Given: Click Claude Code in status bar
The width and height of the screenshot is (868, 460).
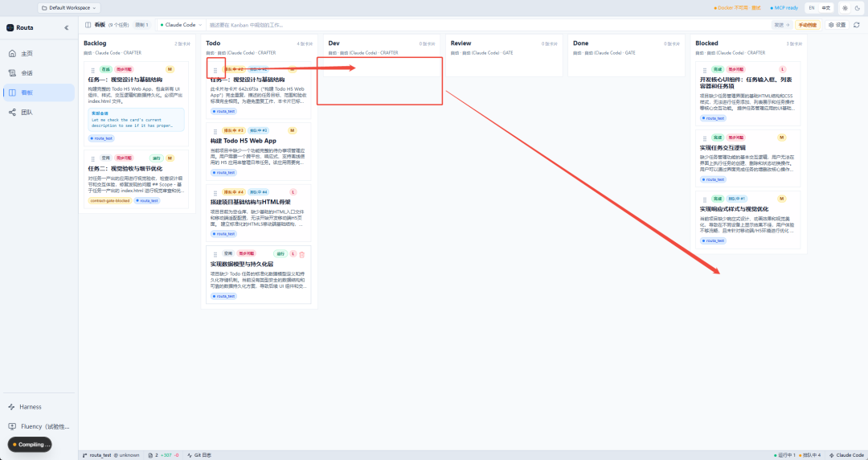Looking at the screenshot, I should click(x=846, y=455).
